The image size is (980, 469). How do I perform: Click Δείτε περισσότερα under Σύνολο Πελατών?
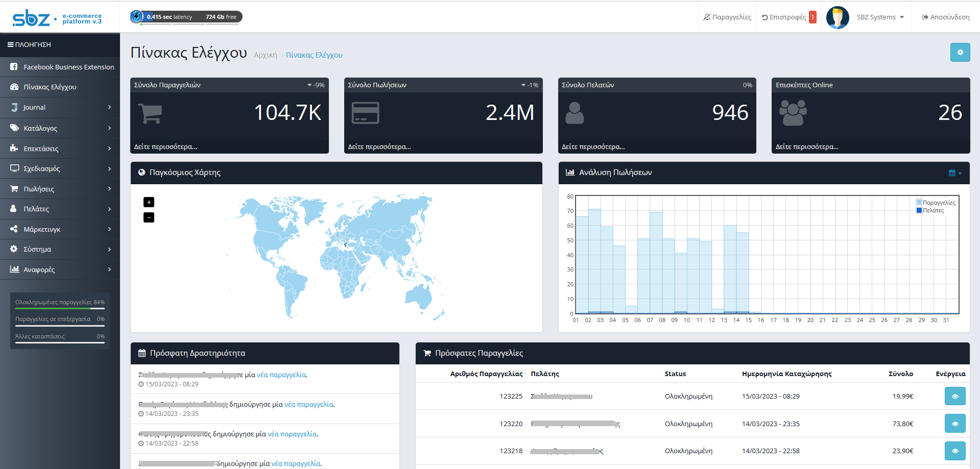click(593, 146)
